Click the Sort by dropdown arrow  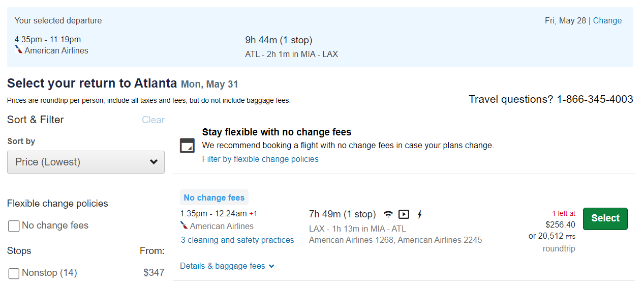pos(154,162)
